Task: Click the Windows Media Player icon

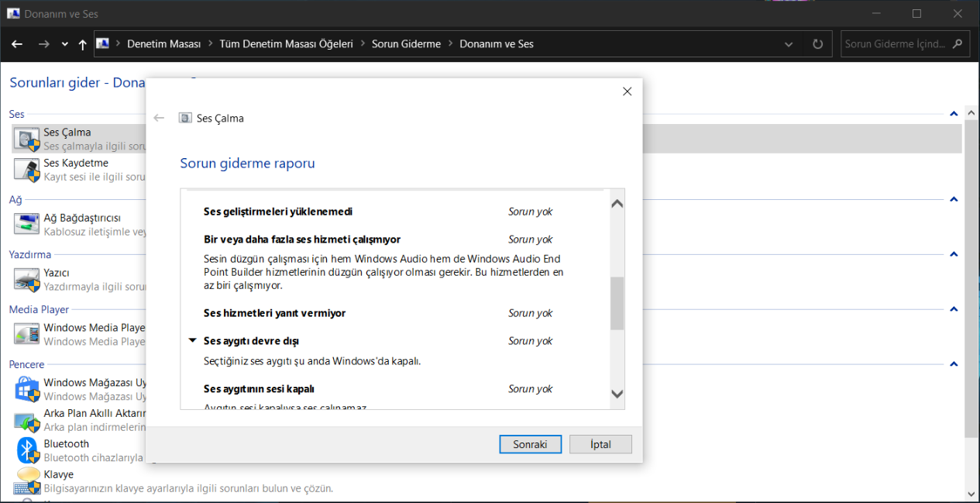Action: tap(27, 334)
